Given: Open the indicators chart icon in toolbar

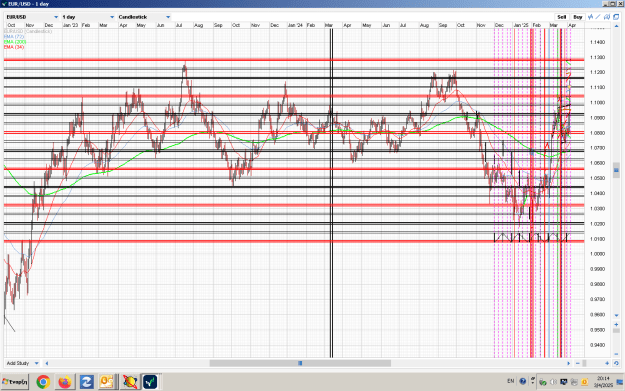Looking at the screenshot, I should [x=590, y=17].
